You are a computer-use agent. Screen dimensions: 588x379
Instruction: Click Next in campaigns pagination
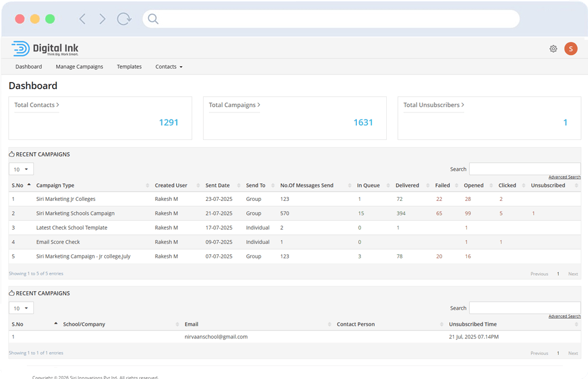coord(573,274)
